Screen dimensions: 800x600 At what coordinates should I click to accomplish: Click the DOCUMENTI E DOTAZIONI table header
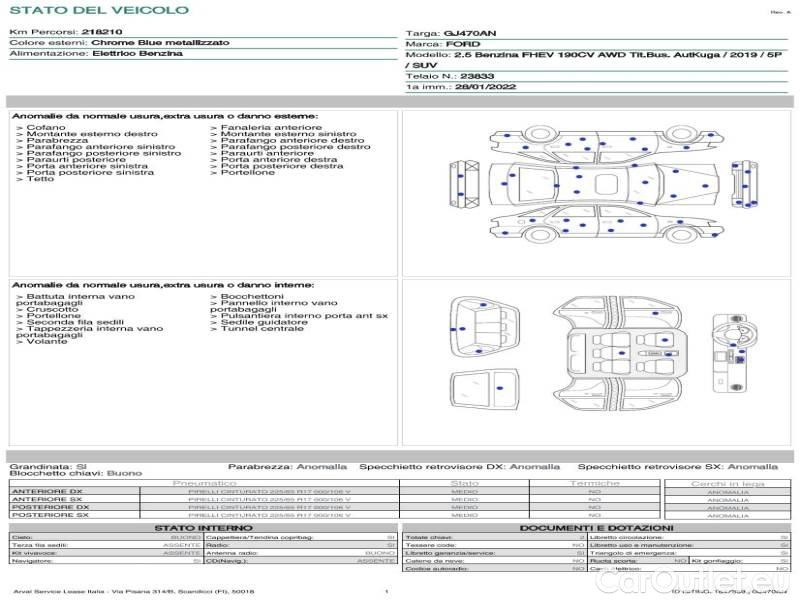click(596, 528)
